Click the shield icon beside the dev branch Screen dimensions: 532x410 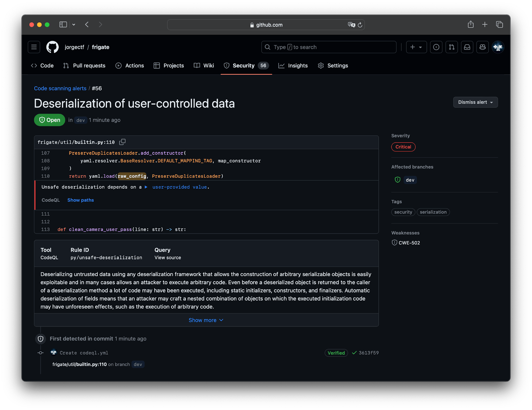(397, 180)
